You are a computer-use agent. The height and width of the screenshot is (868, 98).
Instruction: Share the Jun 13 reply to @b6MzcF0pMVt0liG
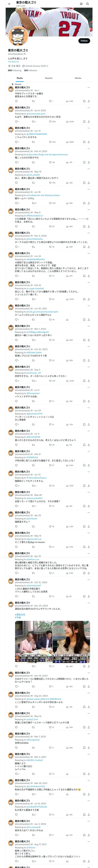click(x=89, y=142)
